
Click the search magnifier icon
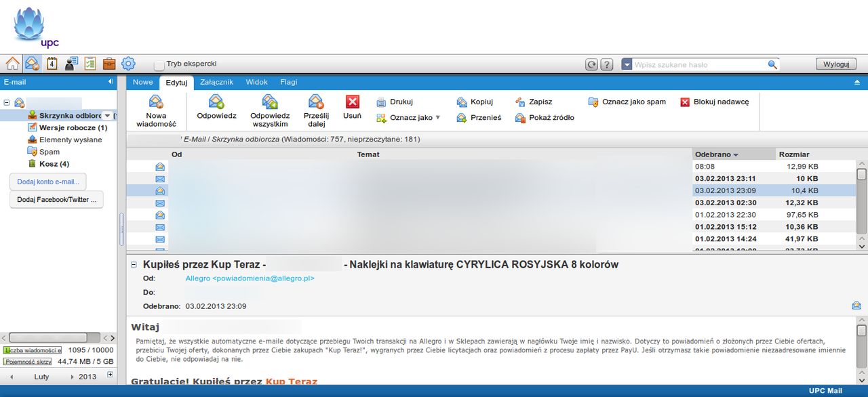(772, 64)
